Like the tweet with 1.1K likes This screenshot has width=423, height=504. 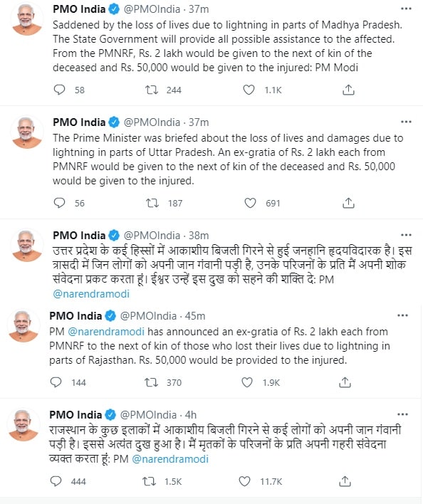tap(249, 90)
